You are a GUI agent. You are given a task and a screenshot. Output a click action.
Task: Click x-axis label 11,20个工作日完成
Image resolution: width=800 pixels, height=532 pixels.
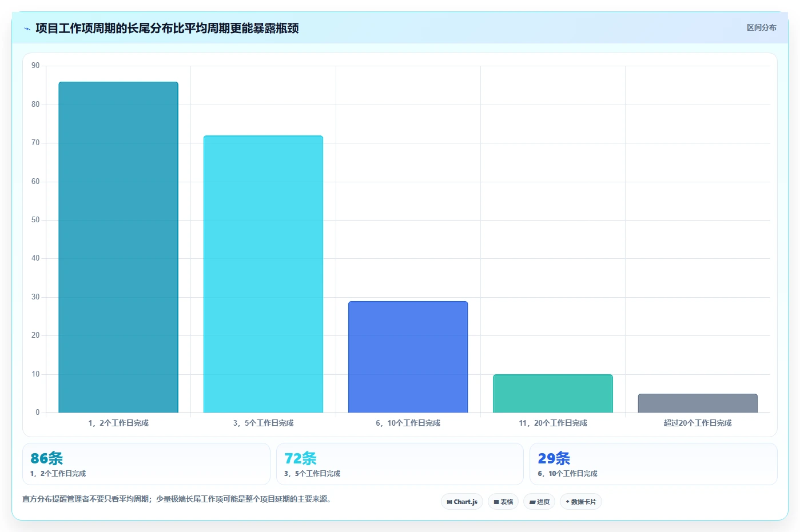(553, 423)
